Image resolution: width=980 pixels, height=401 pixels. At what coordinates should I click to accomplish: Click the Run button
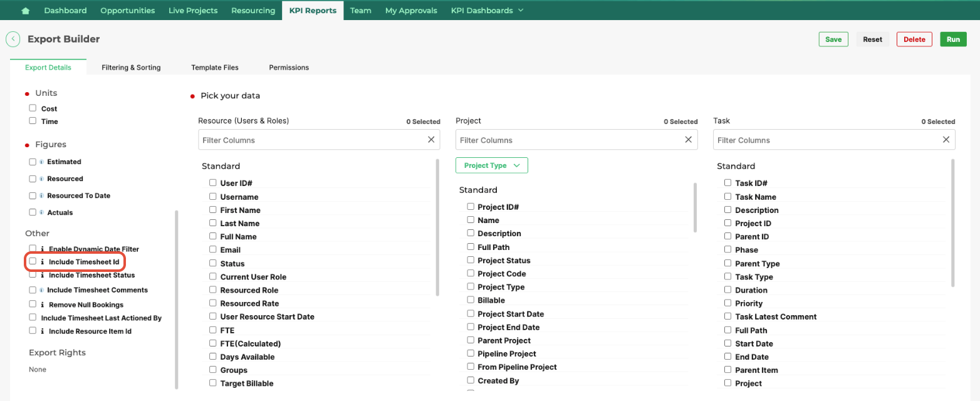click(x=953, y=39)
